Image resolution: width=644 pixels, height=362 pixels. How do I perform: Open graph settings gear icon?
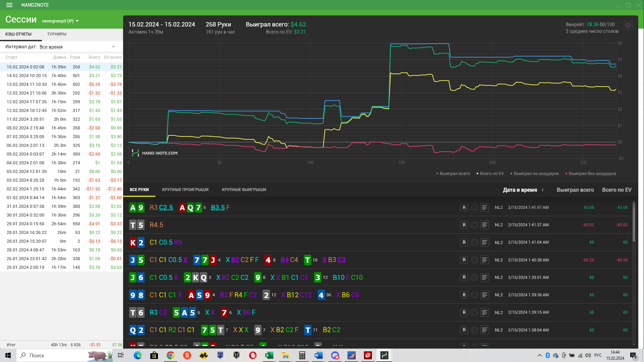pos(628,25)
